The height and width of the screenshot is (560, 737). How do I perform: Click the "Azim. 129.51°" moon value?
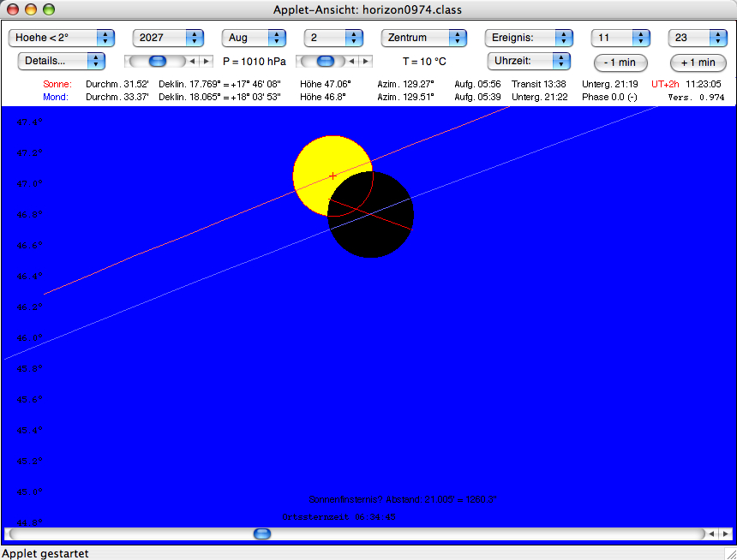405,97
